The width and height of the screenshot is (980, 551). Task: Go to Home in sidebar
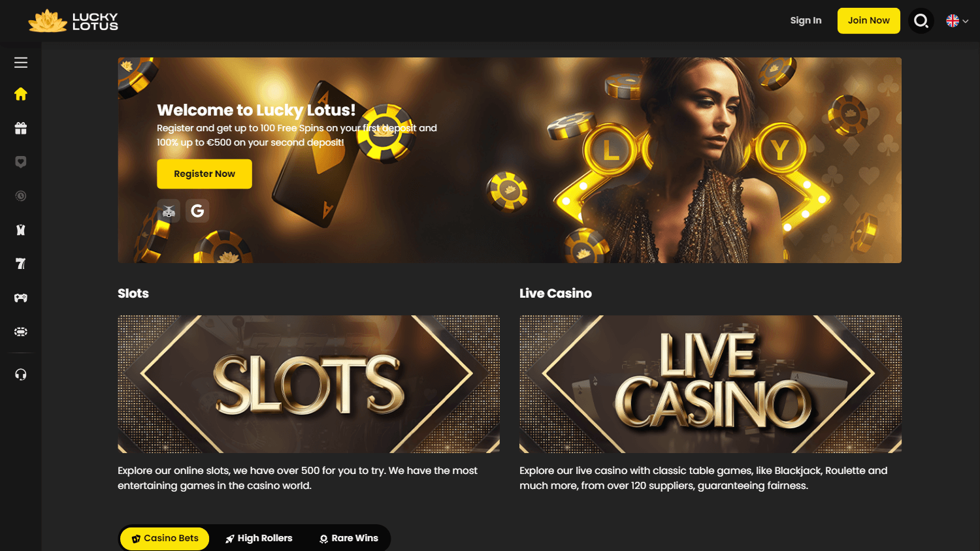click(x=21, y=94)
